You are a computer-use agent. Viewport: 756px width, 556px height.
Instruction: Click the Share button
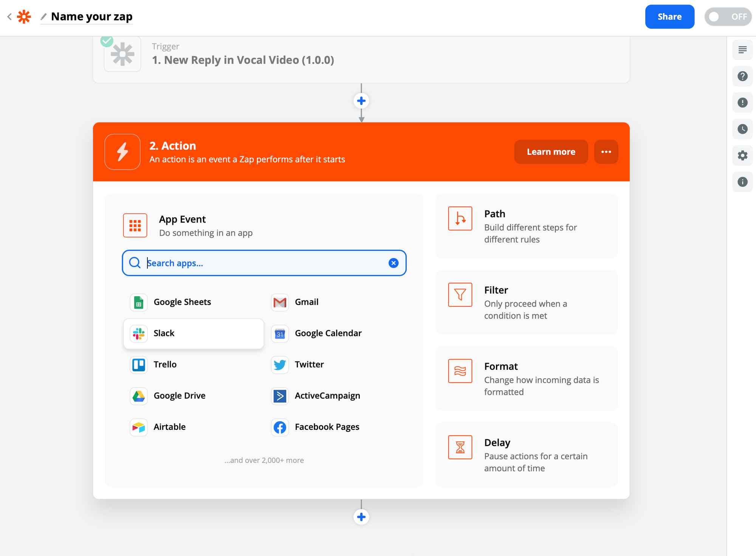pos(669,17)
